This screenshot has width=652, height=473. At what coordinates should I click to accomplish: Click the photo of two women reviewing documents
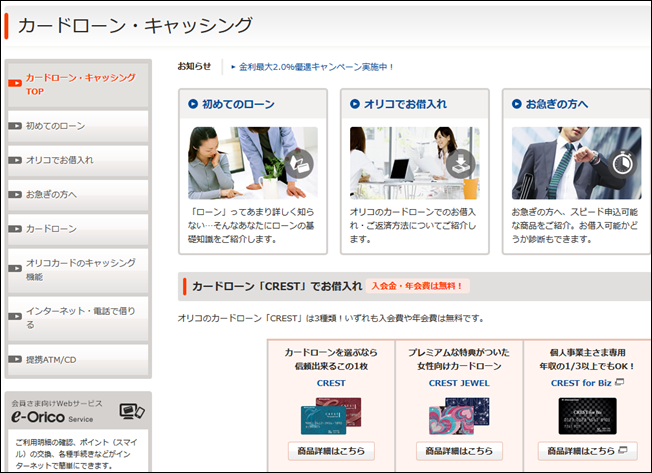pyautogui.click(x=253, y=163)
